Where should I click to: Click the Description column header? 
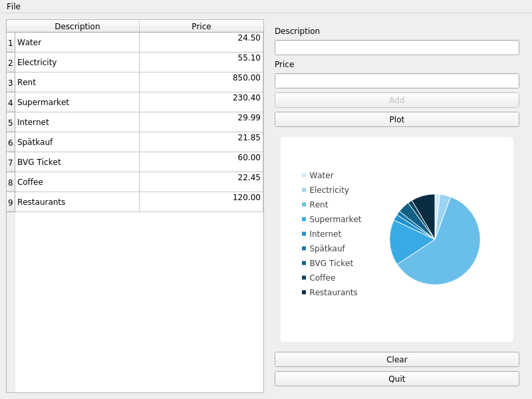(77, 26)
